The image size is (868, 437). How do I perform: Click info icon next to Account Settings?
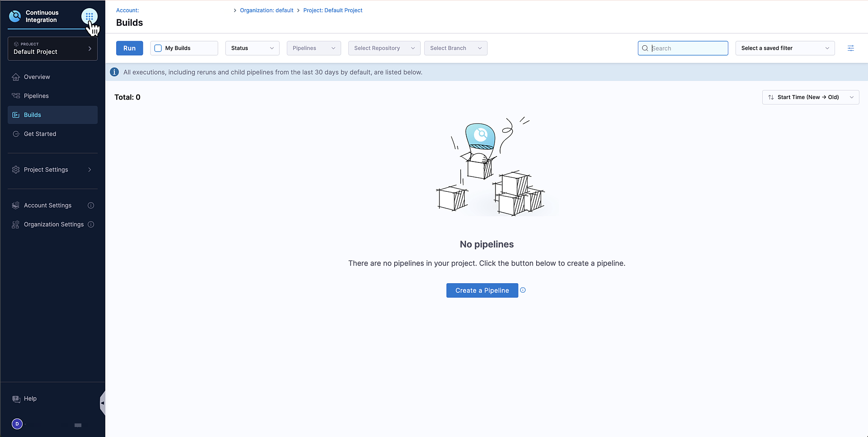91,205
